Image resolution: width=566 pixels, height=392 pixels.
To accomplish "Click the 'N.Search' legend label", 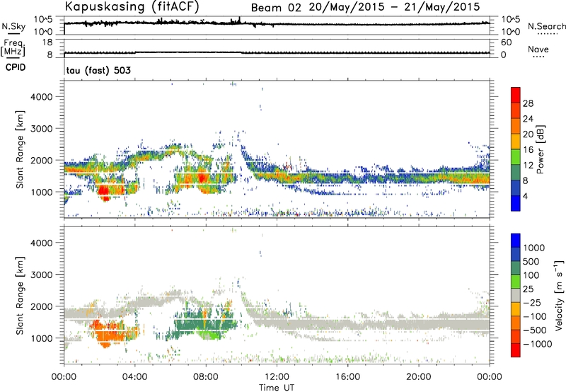I will (x=546, y=26).
